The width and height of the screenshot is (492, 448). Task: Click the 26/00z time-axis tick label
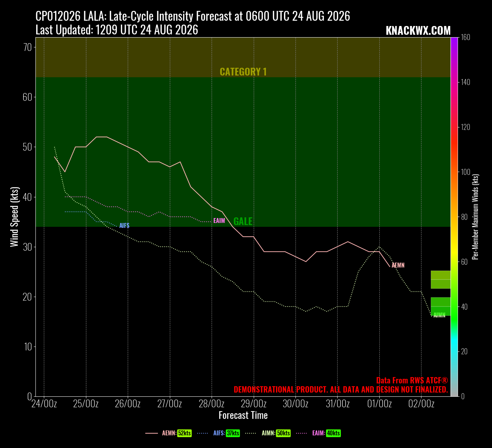pos(128,404)
